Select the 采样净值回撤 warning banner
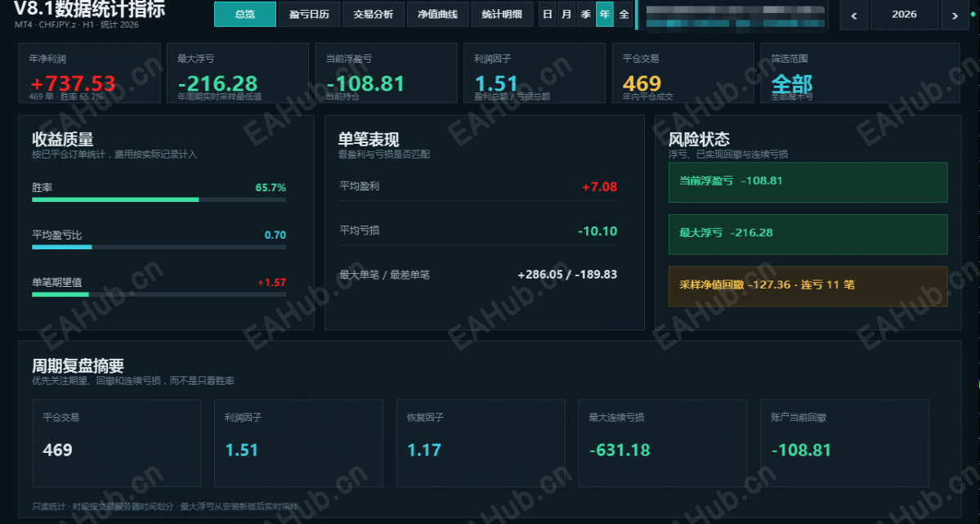This screenshot has width=980, height=524. coord(808,286)
